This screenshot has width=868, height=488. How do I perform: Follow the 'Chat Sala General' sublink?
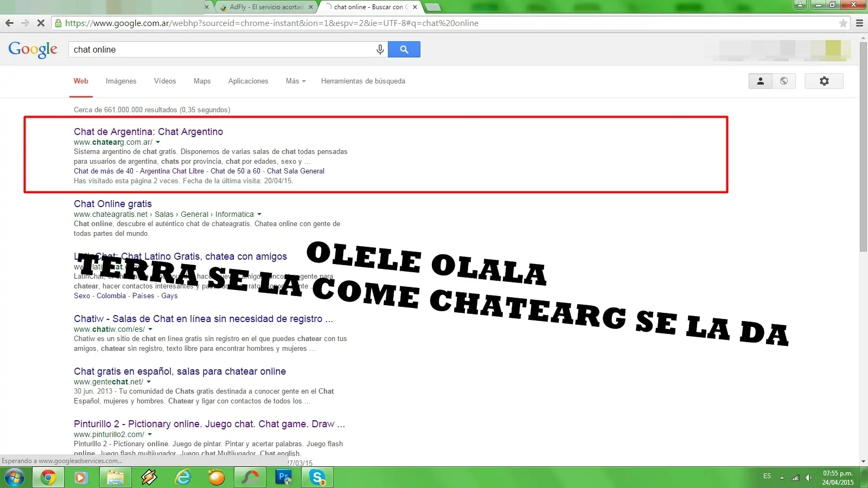[x=296, y=171]
